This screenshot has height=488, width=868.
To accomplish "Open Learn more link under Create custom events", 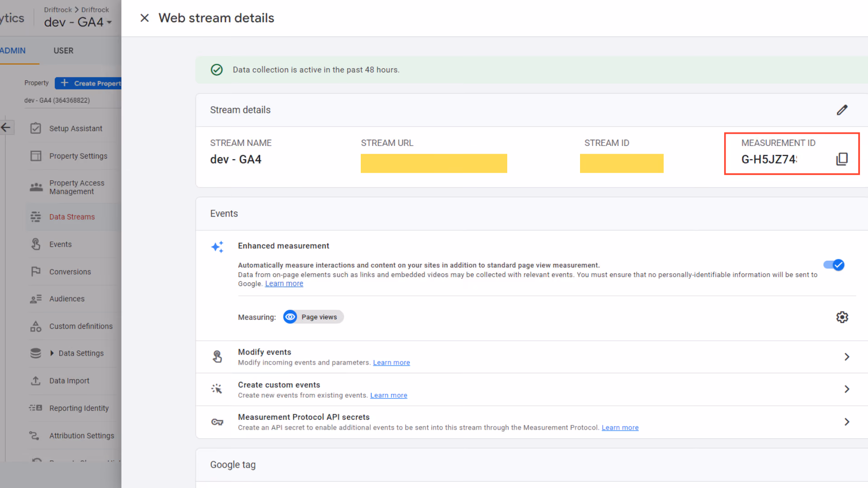I will pyautogui.click(x=389, y=395).
